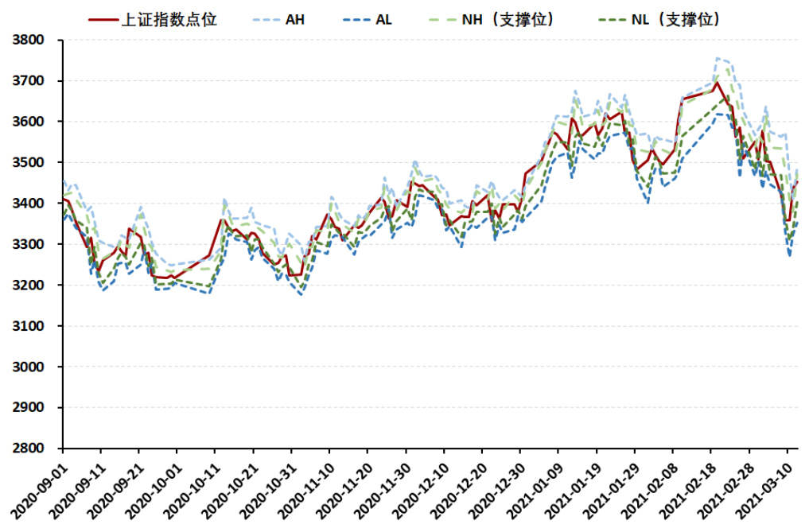This screenshot has width=809, height=532.
Task: Click the 3500 y-axis tick label
Action: (32, 162)
